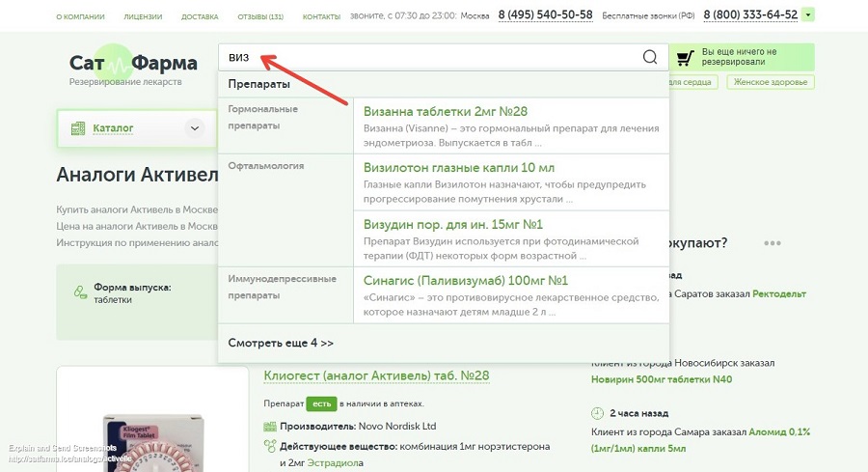868x472 pixels.
Task: Open Клиогест (аналог Активель) таб. №28
Action: pyautogui.click(x=376, y=375)
